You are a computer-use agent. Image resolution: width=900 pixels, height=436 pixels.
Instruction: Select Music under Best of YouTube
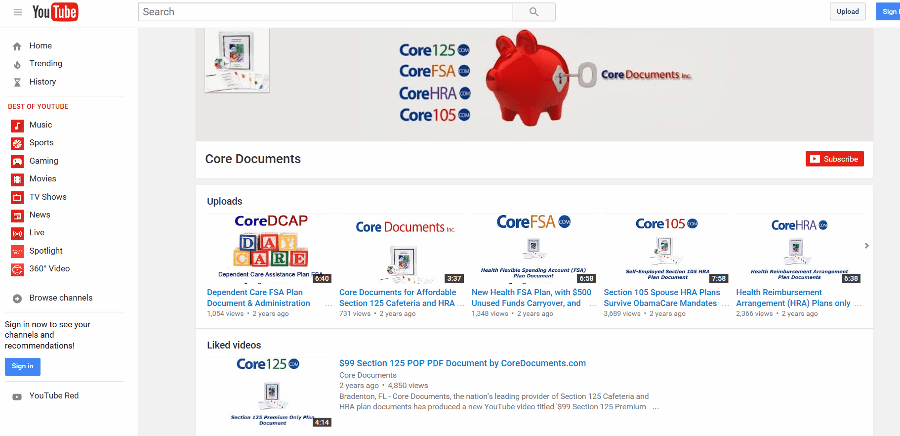point(40,125)
